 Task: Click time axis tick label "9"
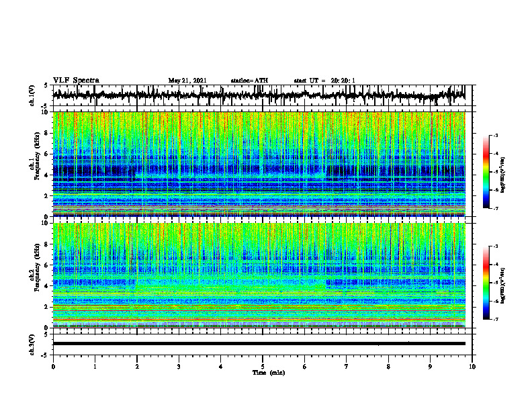(430, 367)
